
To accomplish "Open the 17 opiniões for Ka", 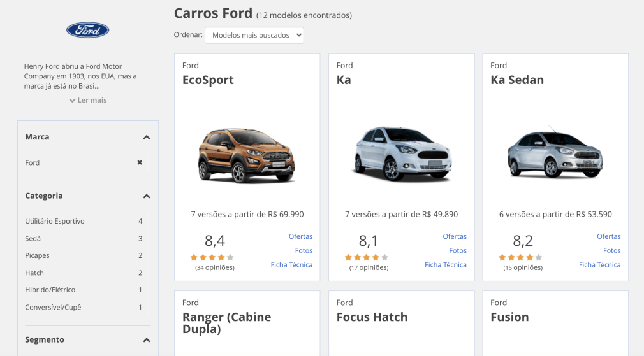I will [x=369, y=268].
